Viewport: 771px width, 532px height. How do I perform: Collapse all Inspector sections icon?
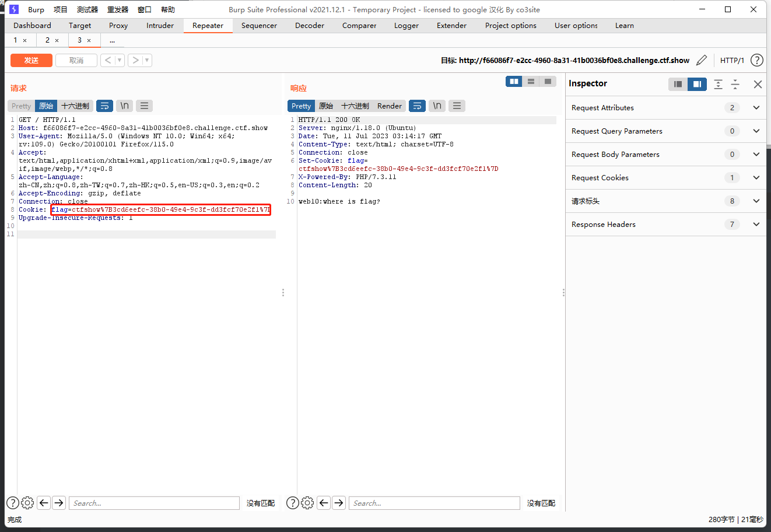pos(735,84)
